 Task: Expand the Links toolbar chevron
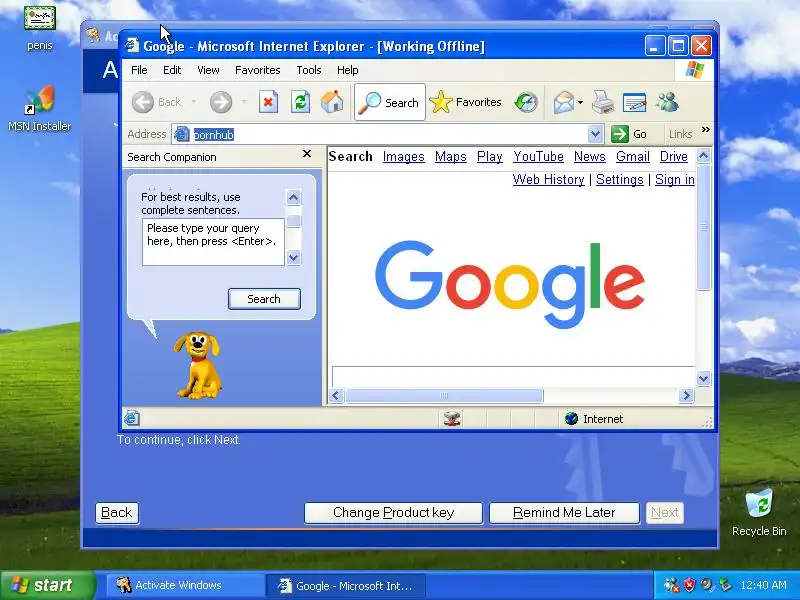coord(706,130)
